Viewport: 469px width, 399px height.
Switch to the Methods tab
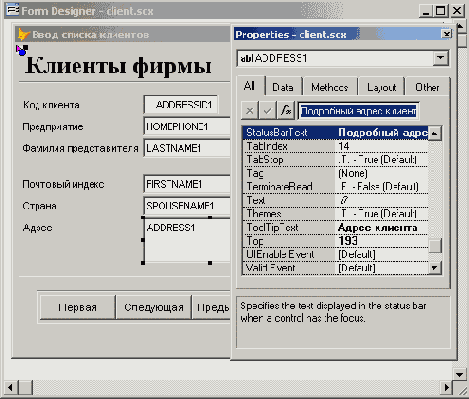coord(330,87)
